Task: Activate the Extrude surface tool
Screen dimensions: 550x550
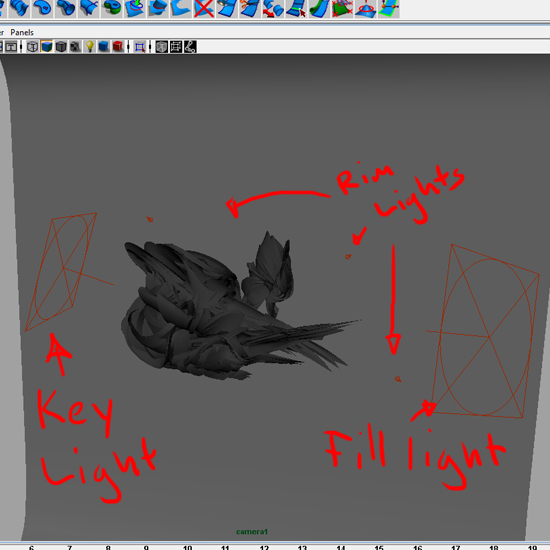Action: (x=66, y=8)
